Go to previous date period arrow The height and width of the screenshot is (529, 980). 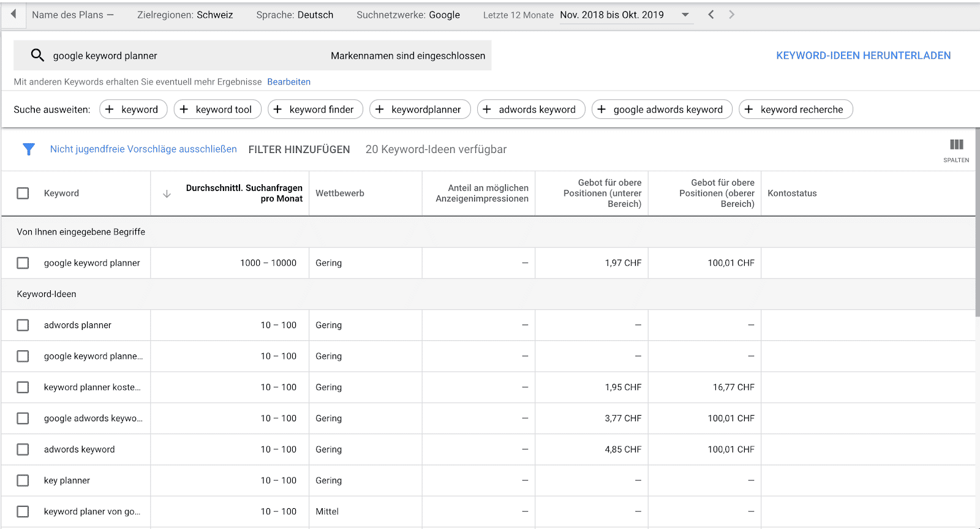(x=711, y=15)
